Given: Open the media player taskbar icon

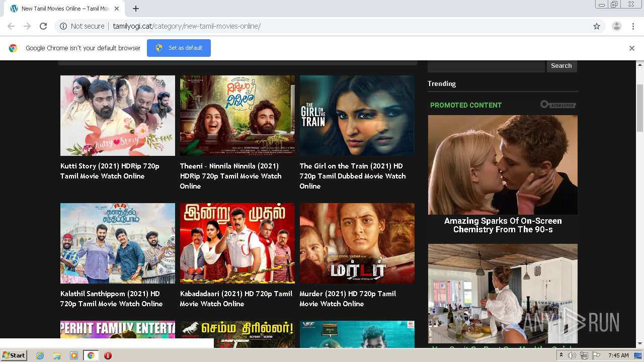Looking at the screenshot, I should (x=74, y=355).
